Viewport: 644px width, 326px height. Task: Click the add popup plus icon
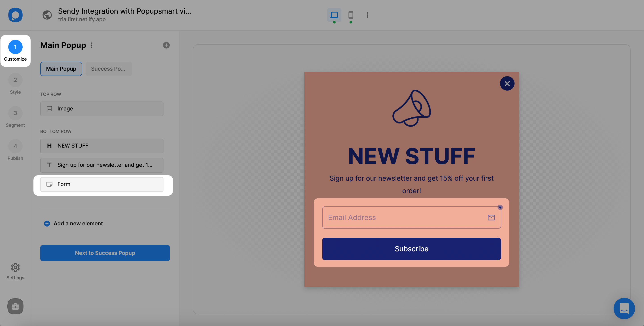pyautogui.click(x=166, y=45)
